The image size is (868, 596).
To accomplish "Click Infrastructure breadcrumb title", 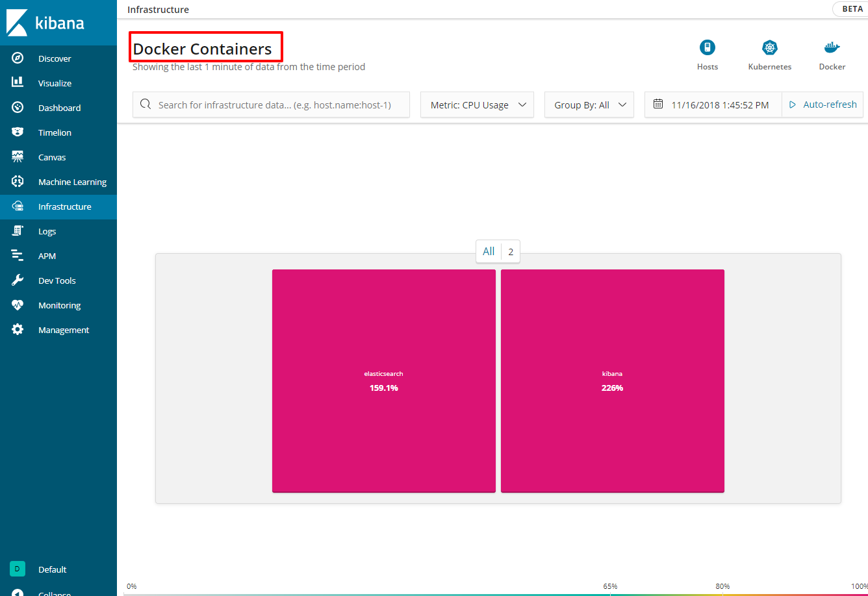I will click(x=158, y=10).
